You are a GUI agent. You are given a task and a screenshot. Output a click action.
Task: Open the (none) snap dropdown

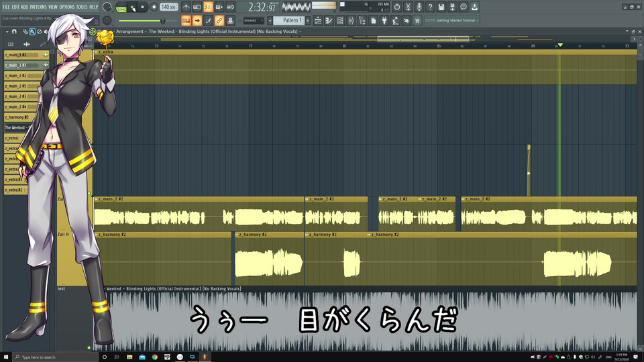254,21
